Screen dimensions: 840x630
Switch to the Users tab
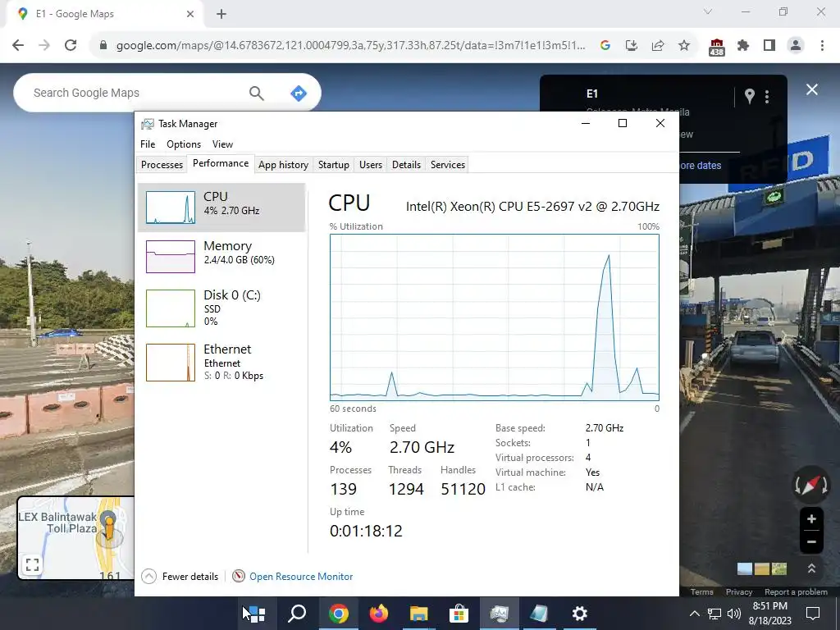371,164
